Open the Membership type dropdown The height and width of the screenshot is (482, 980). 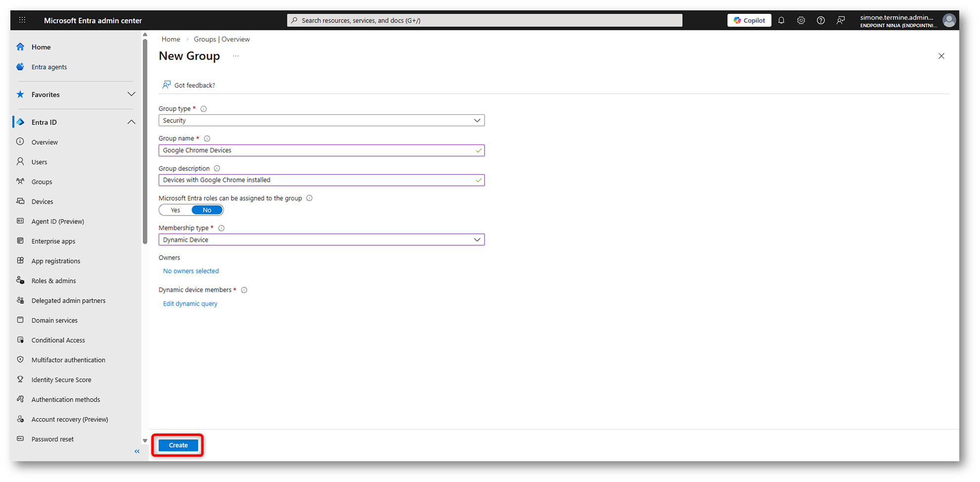point(322,240)
